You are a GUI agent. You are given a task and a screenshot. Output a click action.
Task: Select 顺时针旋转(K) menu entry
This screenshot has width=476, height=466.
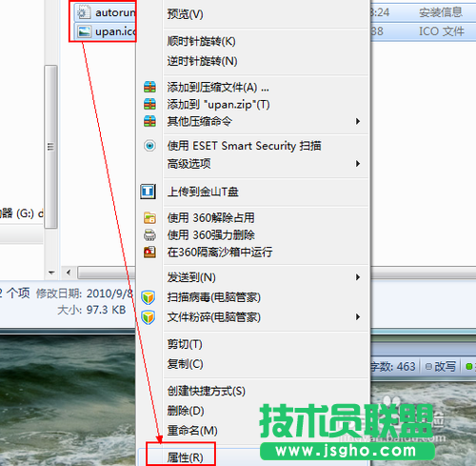coord(202,41)
